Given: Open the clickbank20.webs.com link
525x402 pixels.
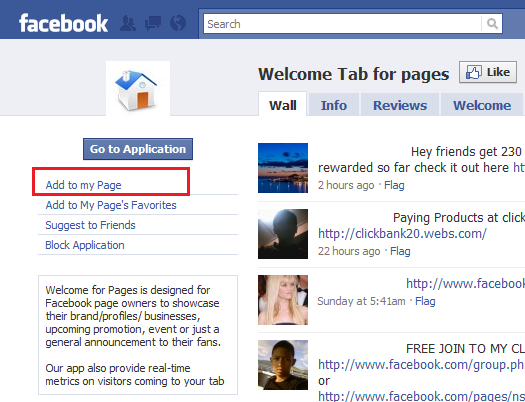Looking at the screenshot, I should click(x=402, y=233).
